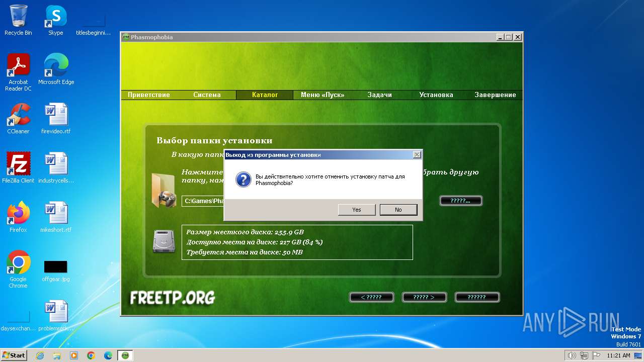Click the Выбор папки установки heading
Screen dimensions: 644x362
pos(214,141)
